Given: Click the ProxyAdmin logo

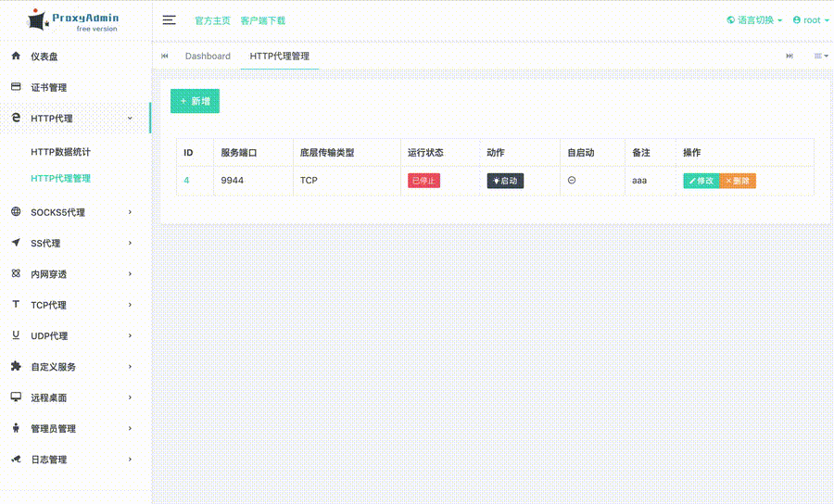Looking at the screenshot, I should coord(73,20).
